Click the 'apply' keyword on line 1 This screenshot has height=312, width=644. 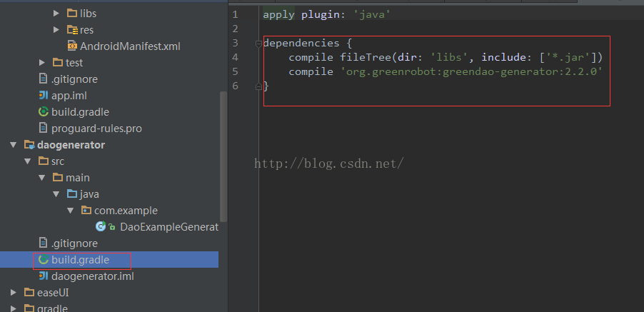click(x=279, y=15)
